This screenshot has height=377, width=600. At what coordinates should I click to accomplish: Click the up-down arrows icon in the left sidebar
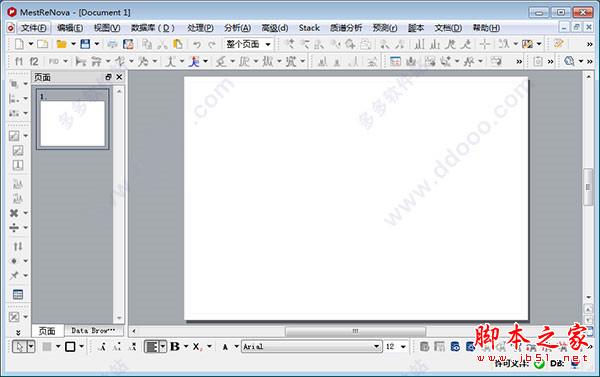click(x=18, y=246)
